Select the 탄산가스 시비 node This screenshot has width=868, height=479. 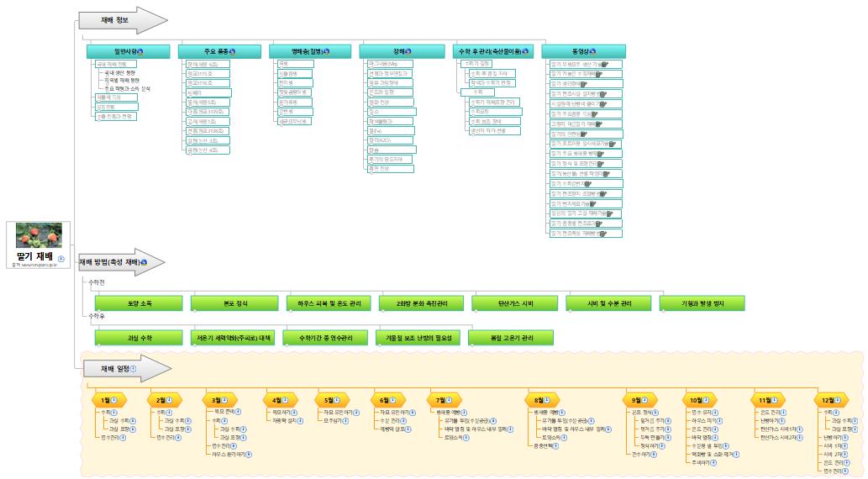click(x=515, y=302)
